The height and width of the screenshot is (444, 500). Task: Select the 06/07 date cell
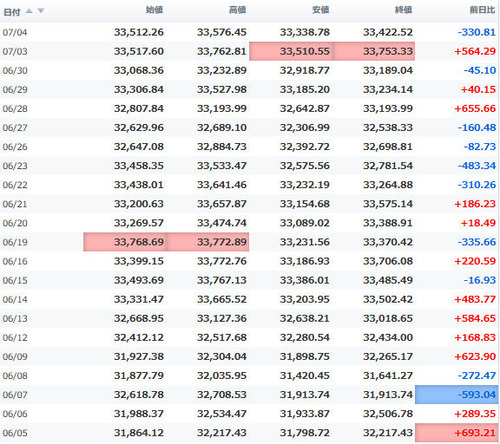click(15, 395)
